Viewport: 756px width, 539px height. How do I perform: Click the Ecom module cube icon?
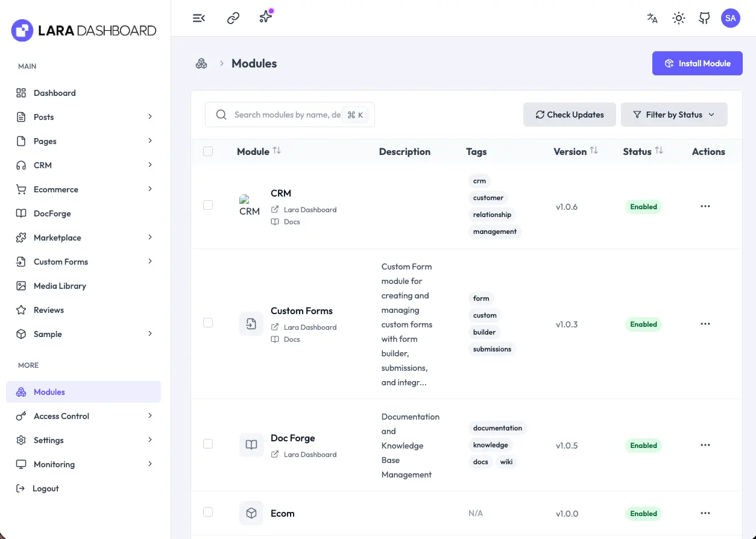coord(251,513)
